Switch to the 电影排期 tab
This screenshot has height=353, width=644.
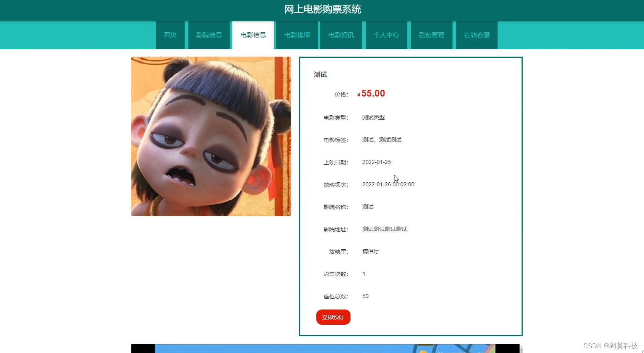297,35
